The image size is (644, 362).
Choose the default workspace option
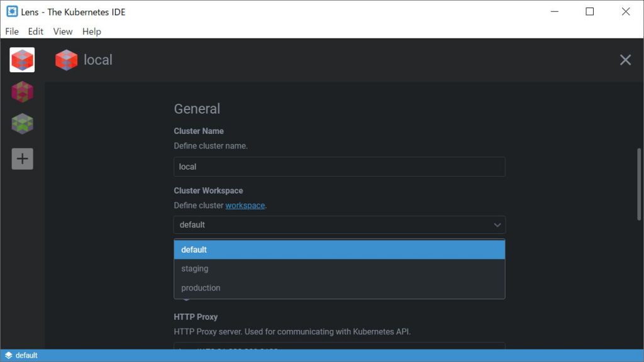[339, 250]
